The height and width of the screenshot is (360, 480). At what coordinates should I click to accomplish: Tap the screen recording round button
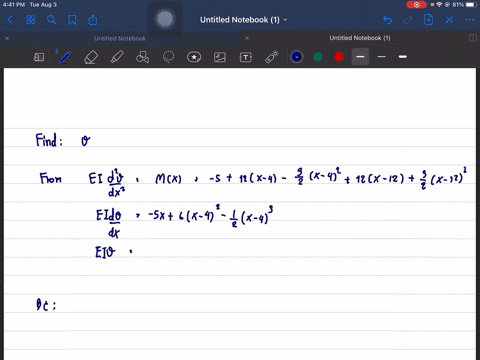coord(165,19)
